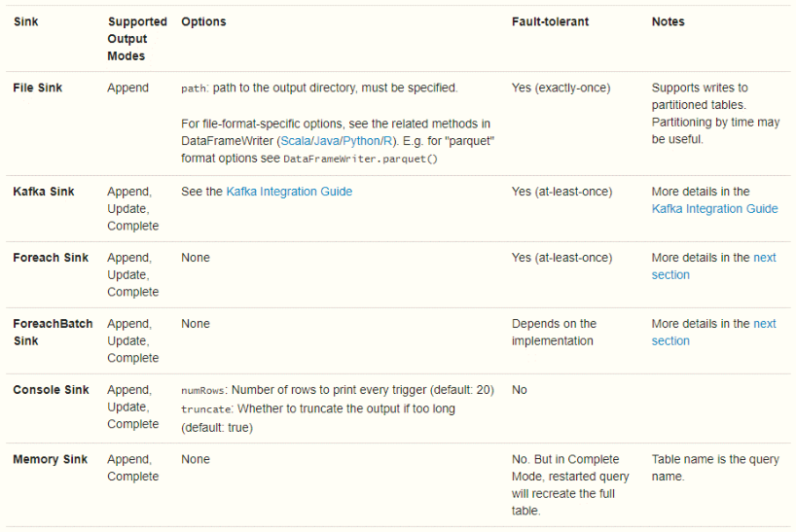Select the Kafka Sink row label

point(44,192)
